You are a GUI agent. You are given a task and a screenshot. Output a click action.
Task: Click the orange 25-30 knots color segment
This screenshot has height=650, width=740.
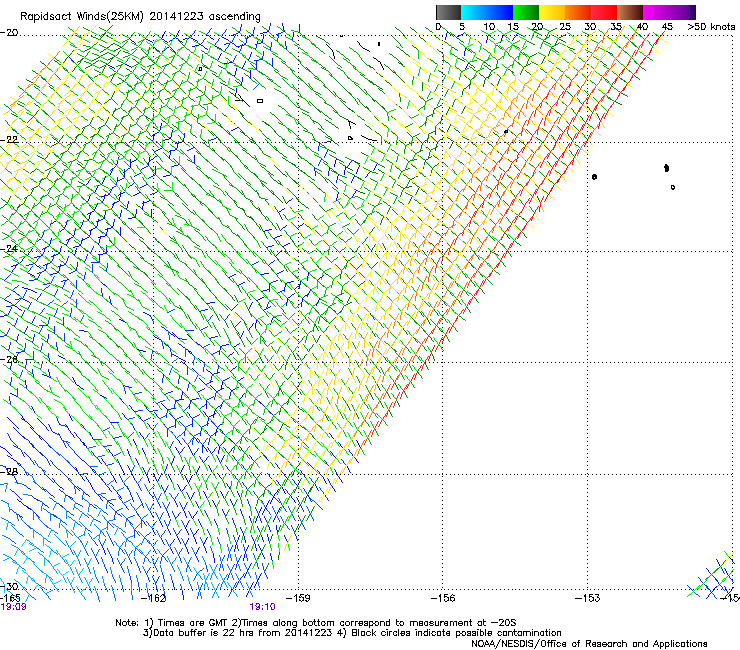pos(578,12)
